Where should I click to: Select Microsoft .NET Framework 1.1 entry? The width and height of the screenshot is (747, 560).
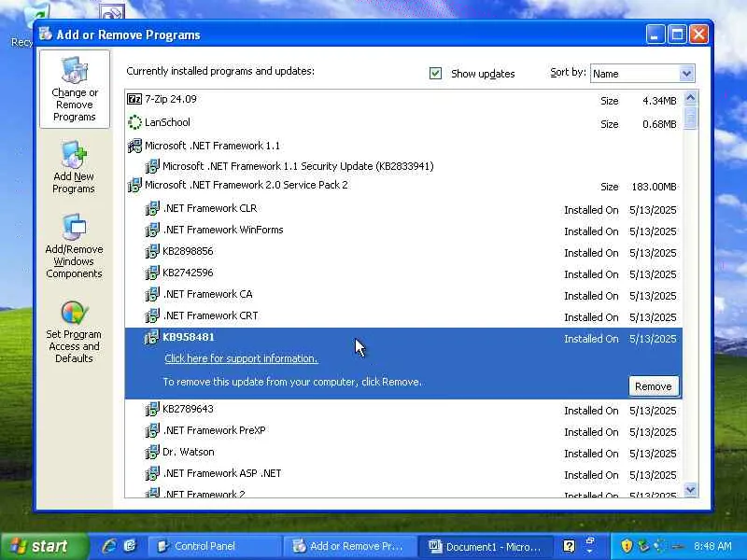pyautogui.click(x=403, y=146)
